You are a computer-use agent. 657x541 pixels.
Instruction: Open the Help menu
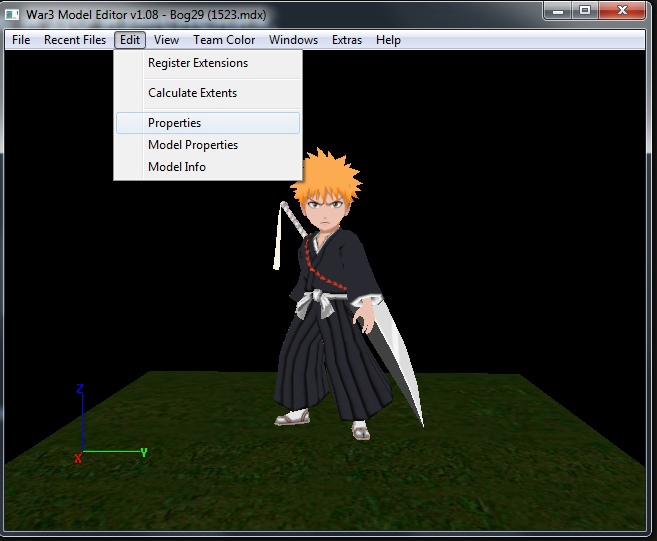pyautogui.click(x=388, y=40)
